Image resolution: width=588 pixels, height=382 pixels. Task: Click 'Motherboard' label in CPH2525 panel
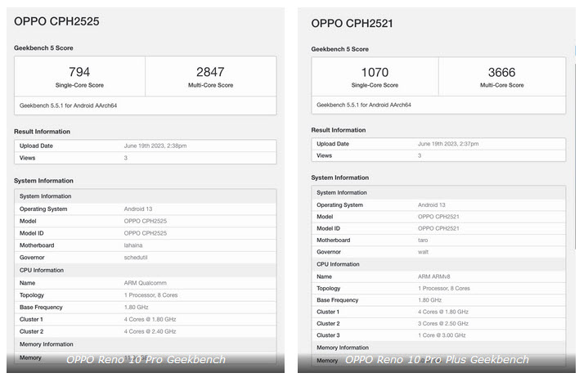[37, 245]
